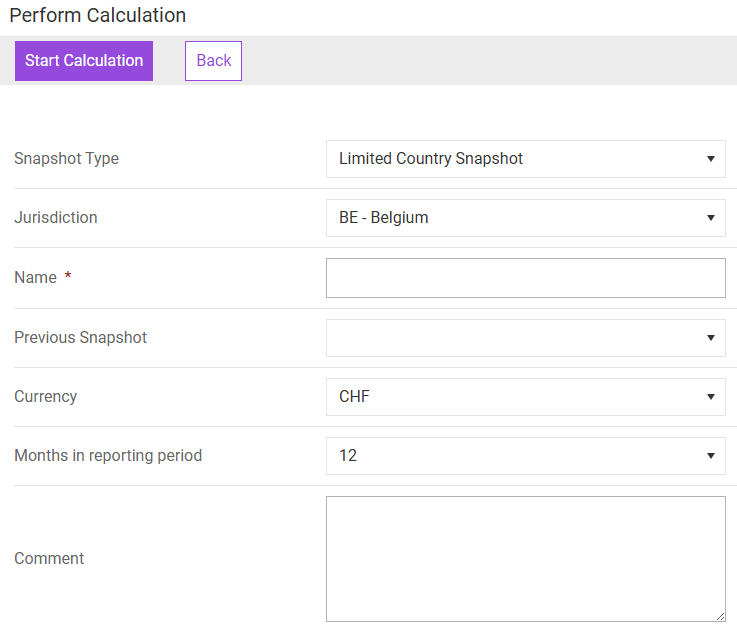Go back using the Back button
Screen dimensions: 737x636
tap(213, 61)
